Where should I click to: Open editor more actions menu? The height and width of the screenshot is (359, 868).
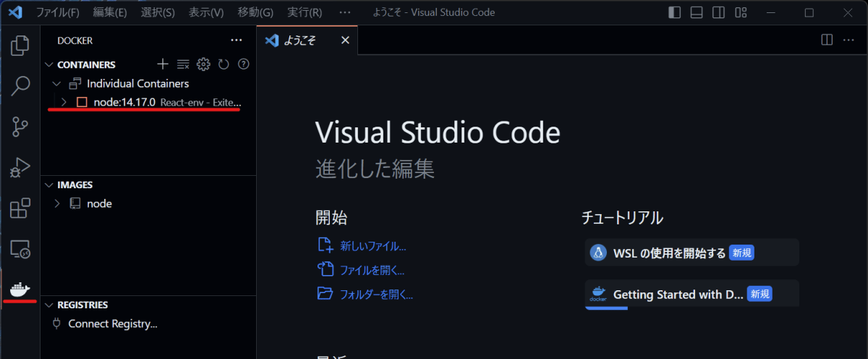848,40
